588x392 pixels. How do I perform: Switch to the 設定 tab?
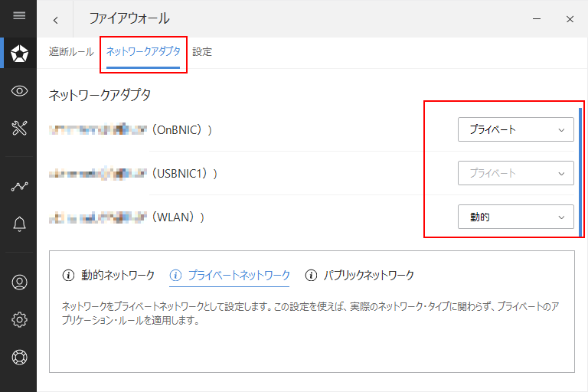[x=202, y=52]
